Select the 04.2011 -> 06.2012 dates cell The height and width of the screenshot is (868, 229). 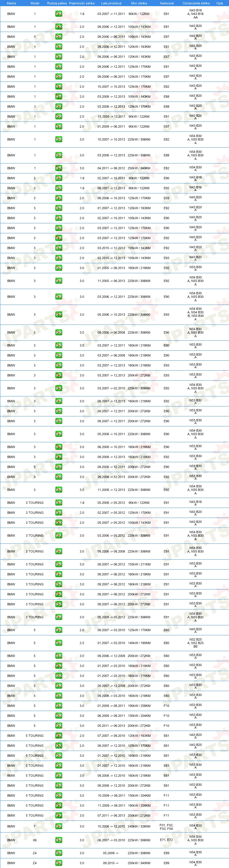(111, 168)
